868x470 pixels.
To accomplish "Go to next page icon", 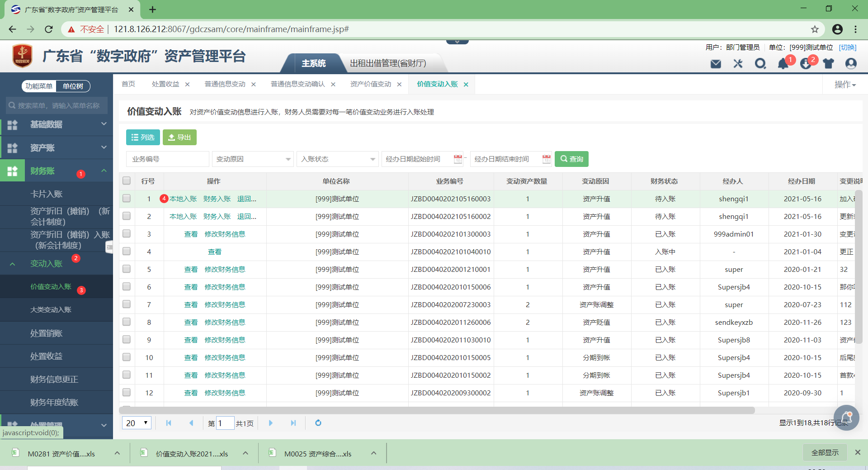I will click(271, 423).
